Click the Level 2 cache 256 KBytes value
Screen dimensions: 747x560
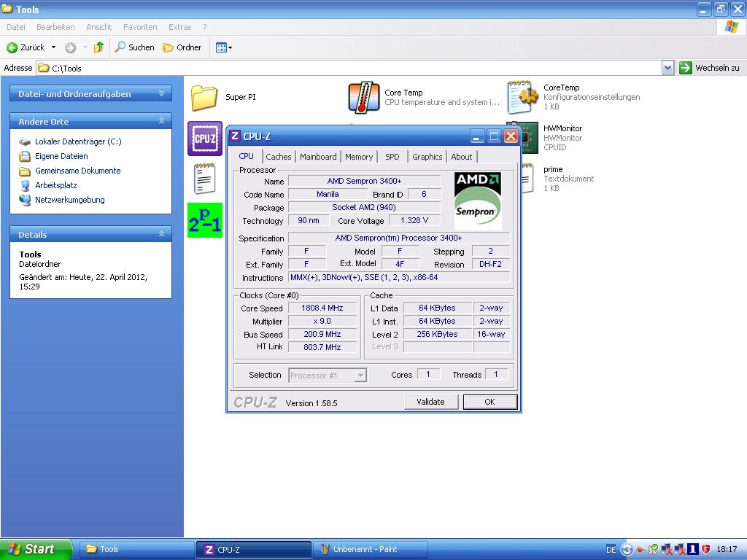click(438, 334)
